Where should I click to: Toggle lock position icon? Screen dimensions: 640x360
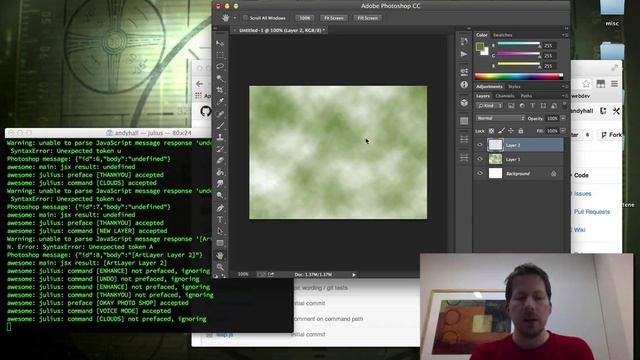pos(511,131)
